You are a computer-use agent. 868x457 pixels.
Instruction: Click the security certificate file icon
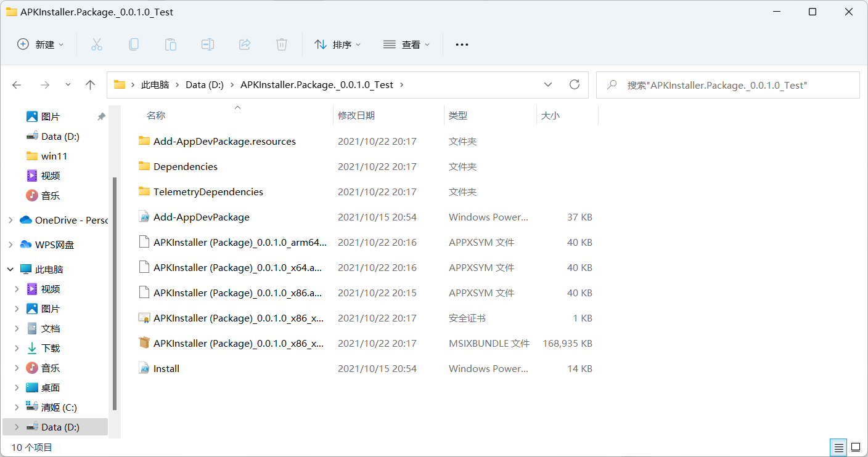click(x=144, y=318)
